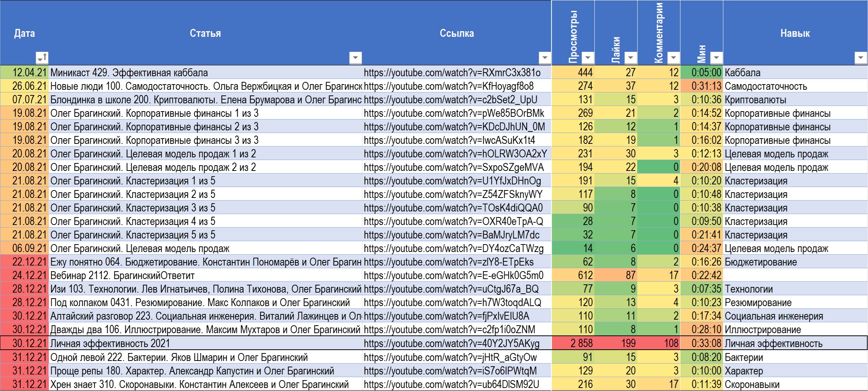Open the Просмотры column filter arrow
The image size is (868, 391).
[x=588, y=58]
